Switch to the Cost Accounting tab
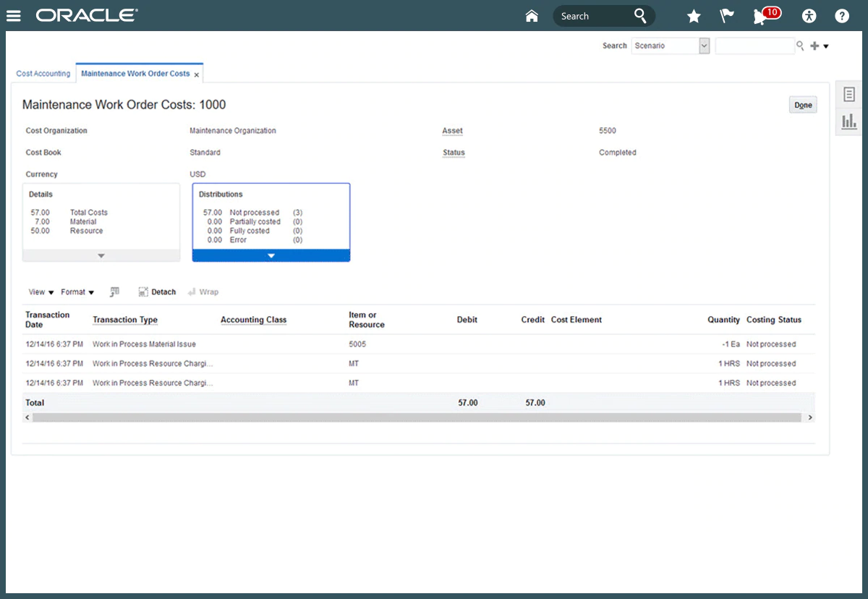This screenshot has width=868, height=599. [43, 74]
